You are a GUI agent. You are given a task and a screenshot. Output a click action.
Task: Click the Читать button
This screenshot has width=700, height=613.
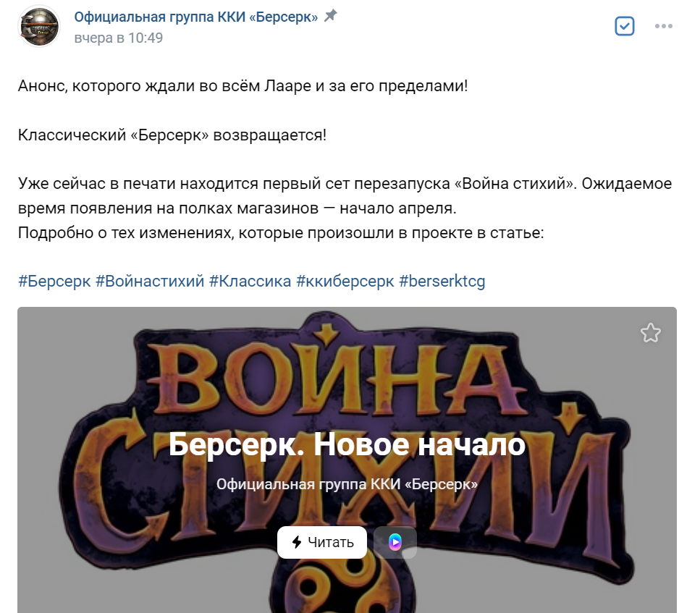(x=322, y=543)
